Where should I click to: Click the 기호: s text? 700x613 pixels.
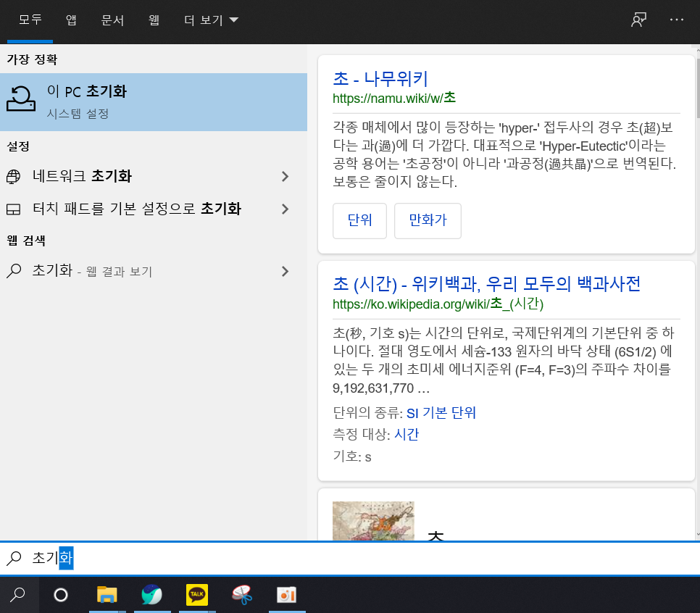tap(351, 456)
